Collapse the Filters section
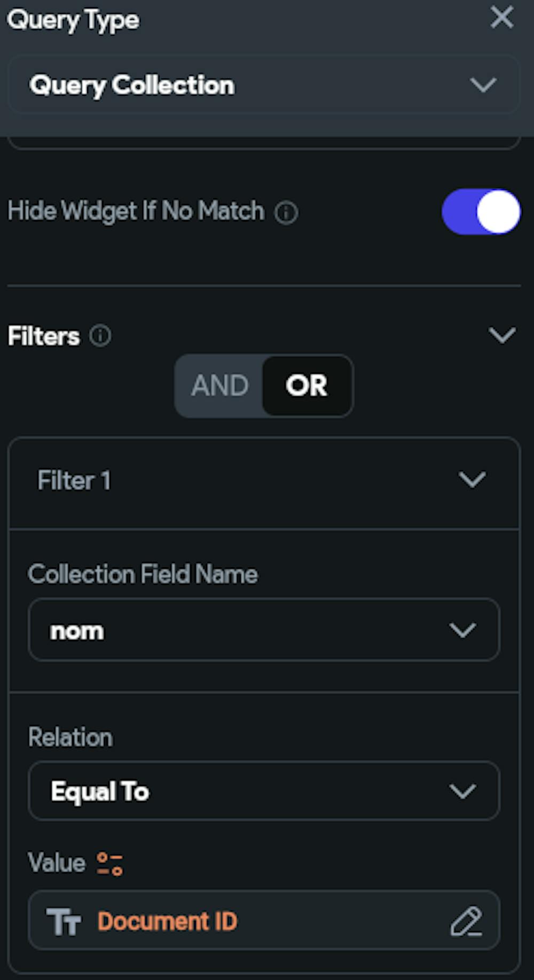This screenshot has width=534, height=980. [x=501, y=335]
